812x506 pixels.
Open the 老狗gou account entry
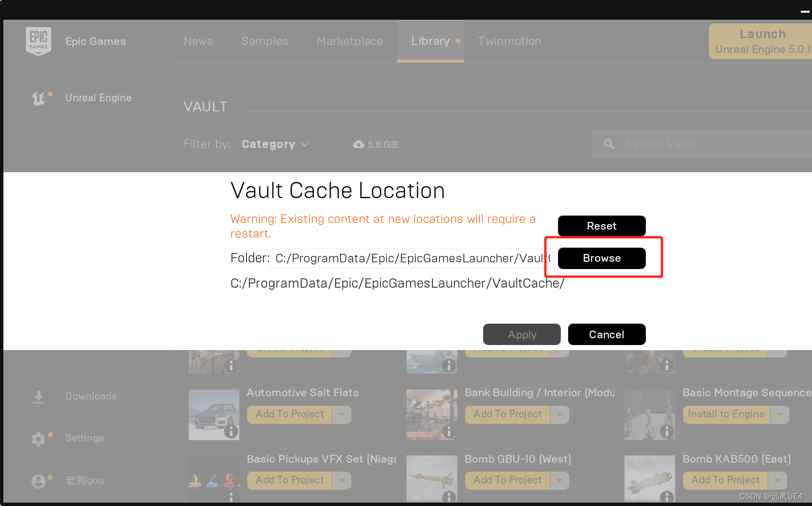(84, 481)
